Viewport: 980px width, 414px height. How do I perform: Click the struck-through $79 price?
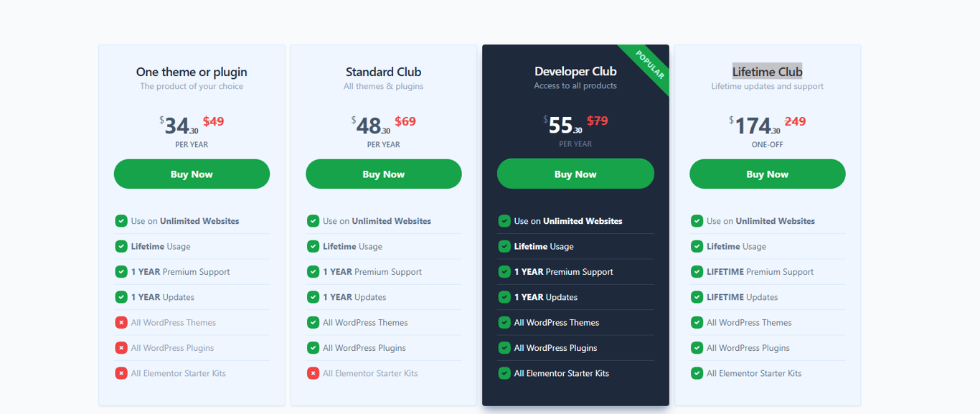click(598, 121)
